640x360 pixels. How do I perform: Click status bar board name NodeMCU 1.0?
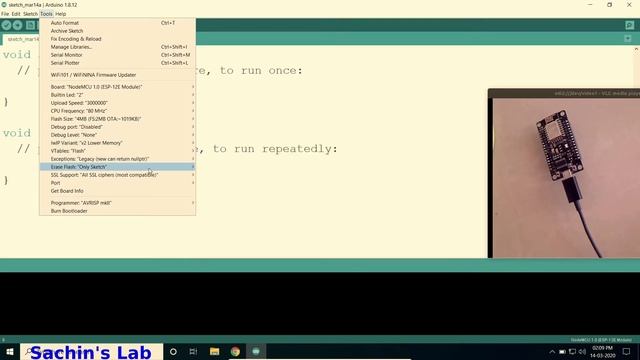coord(601,340)
